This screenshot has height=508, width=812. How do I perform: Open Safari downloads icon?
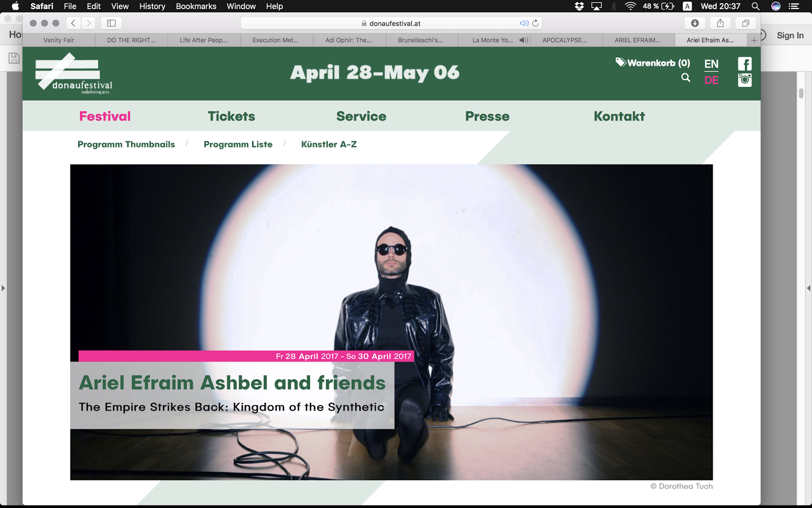click(695, 23)
